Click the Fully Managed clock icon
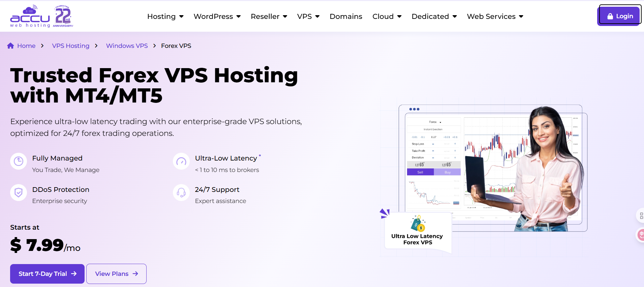This screenshot has height=287, width=644. tap(19, 162)
